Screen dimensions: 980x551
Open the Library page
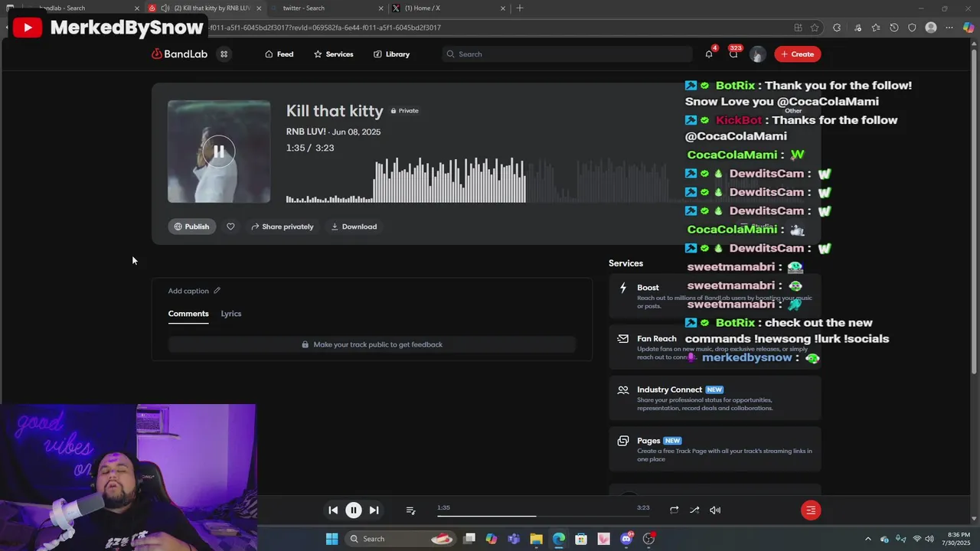pyautogui.click(x=391, y=54)
